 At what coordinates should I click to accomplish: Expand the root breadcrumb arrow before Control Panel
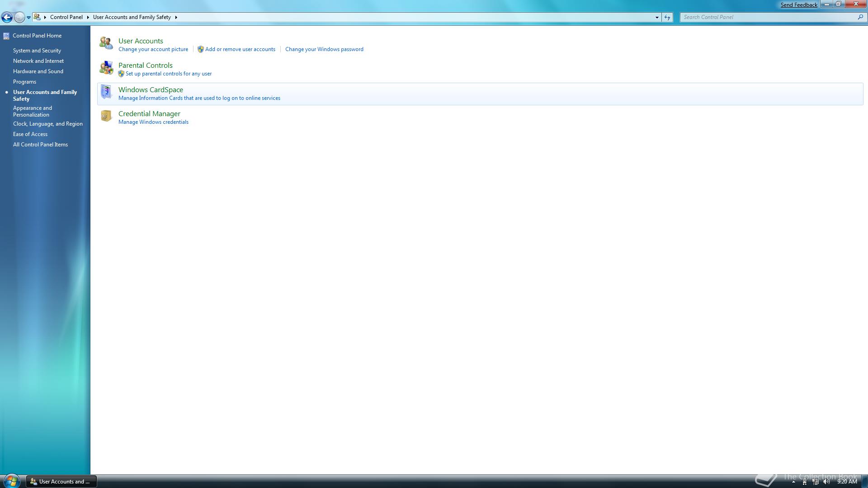[x=45, y=17]
